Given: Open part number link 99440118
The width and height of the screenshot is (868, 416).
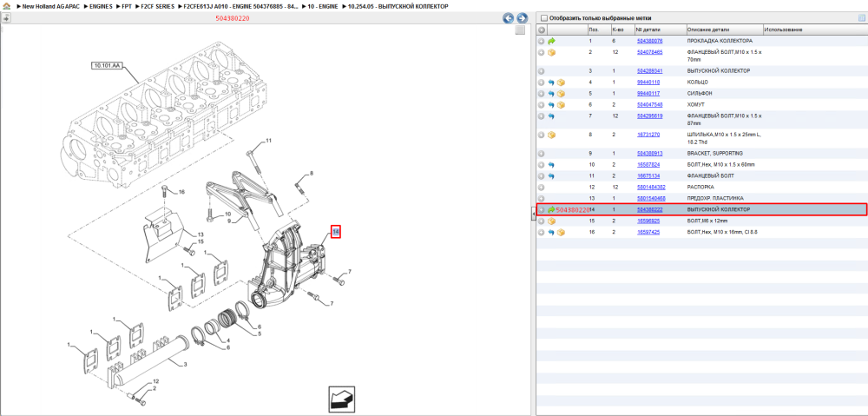Looking at the screenshot, I should click(x=648, y=82).
